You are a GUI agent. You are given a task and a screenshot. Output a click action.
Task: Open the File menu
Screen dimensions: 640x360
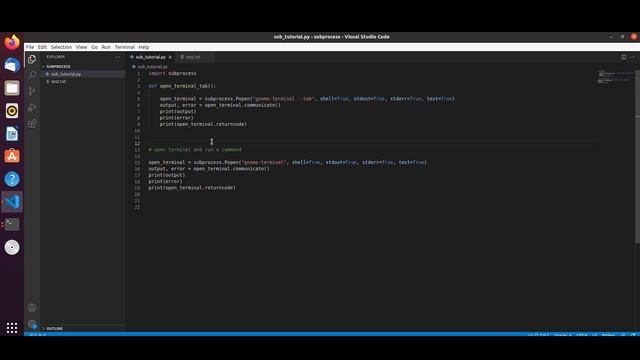(x=30, y=47)
